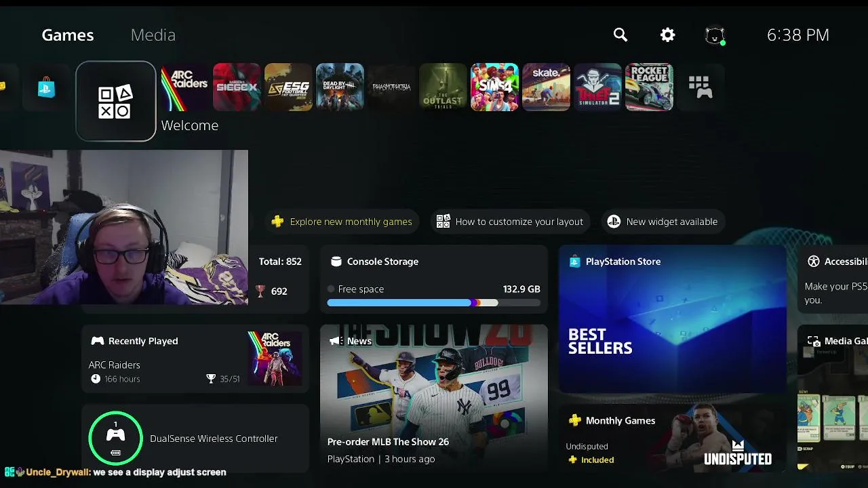
Task: Select DualSense Wireless Controller label
Action: (x=214, y=439)
